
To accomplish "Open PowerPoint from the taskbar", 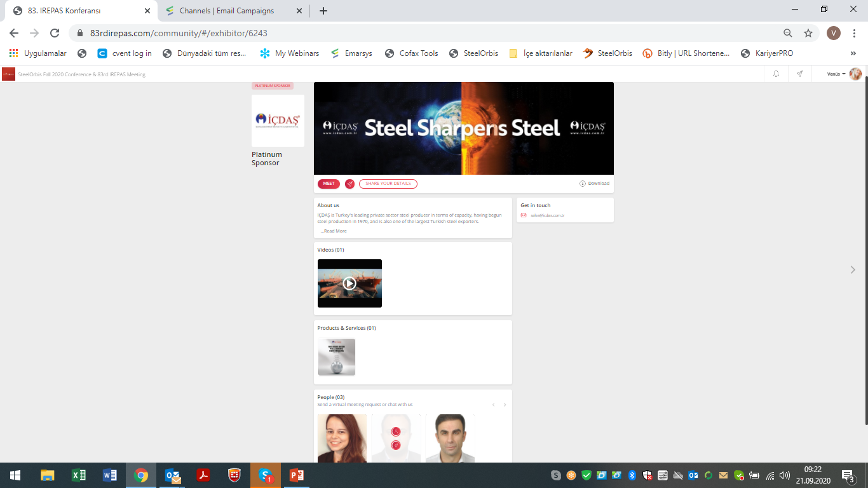I will (297, 475).
